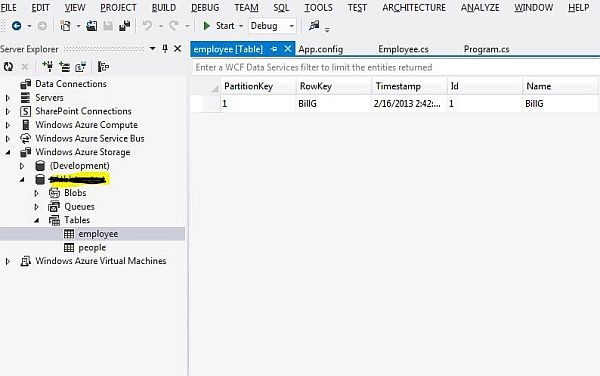Click the Open File toolbar icon
This screenshot has width=600, height=376.
(x=91, y=26)
